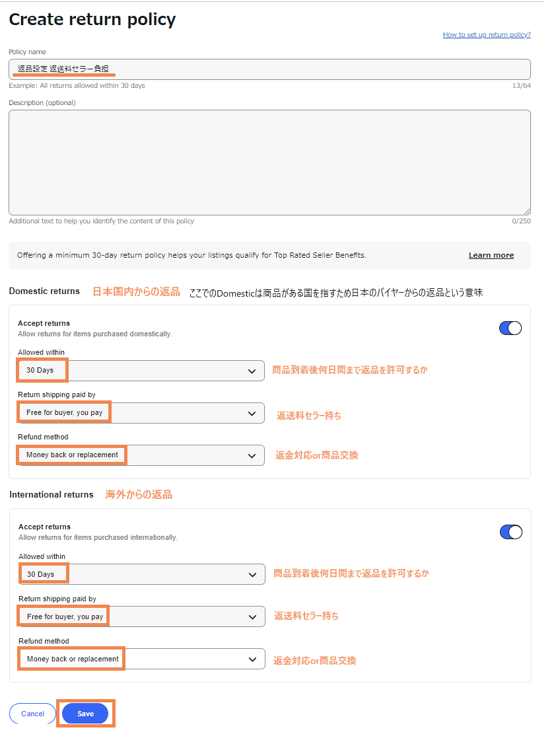Image resolution: width=560 pixels, height=746 pixels.
Task: Click the Cancel button
Action: click(x=32, y=714)
